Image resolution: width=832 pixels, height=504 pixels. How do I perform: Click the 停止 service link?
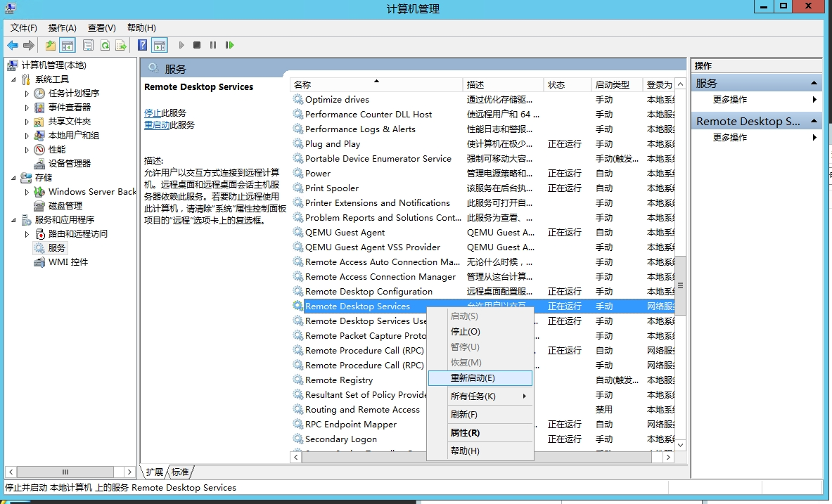point(153,113)
